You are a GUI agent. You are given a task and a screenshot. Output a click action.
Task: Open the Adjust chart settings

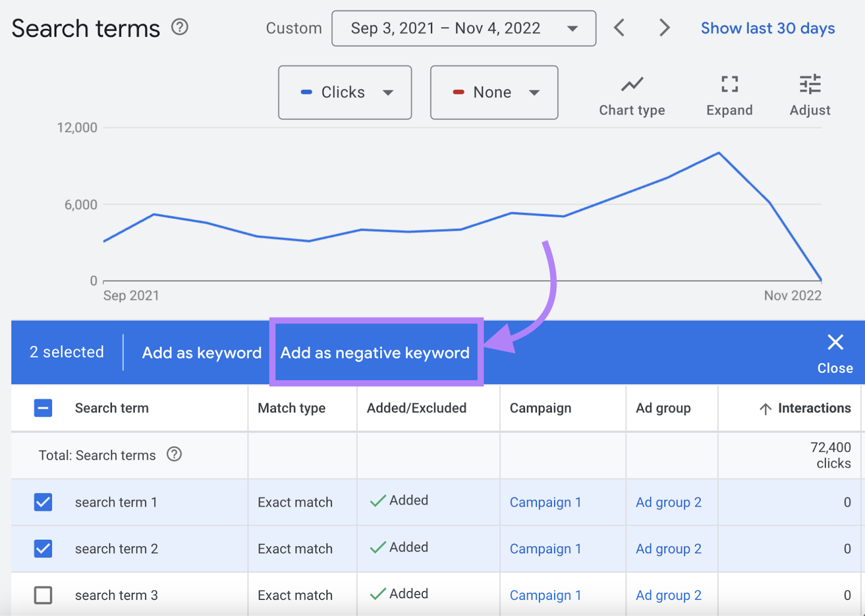(x=809, y=92)
